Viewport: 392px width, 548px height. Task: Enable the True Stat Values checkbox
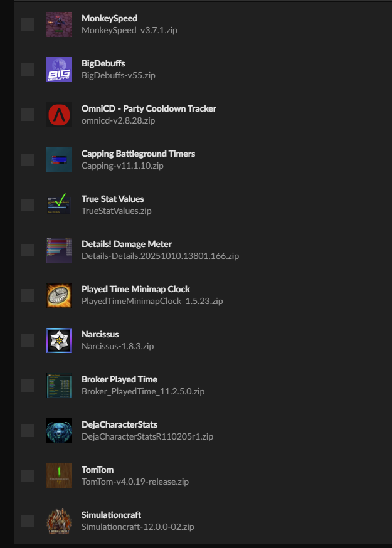[28, 205]
